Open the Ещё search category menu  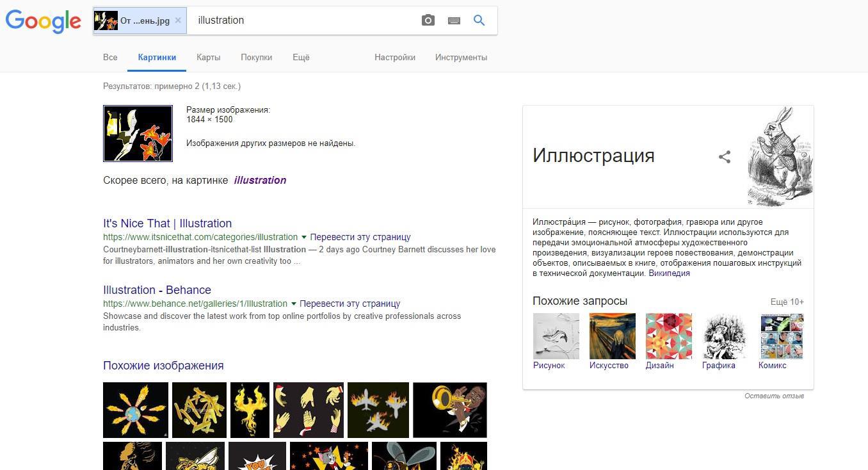pyautogui.click(x=301, y=57)
